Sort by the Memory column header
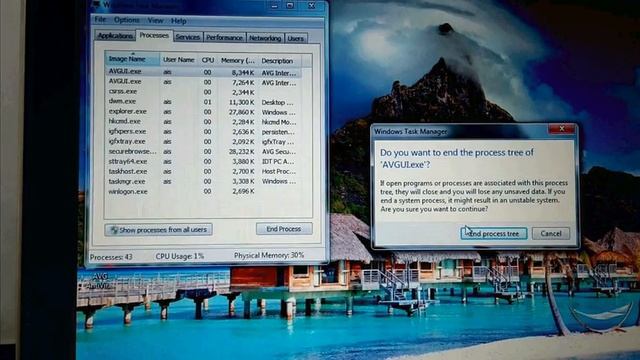Screen dimensions: 640x360 click(238, 60)
